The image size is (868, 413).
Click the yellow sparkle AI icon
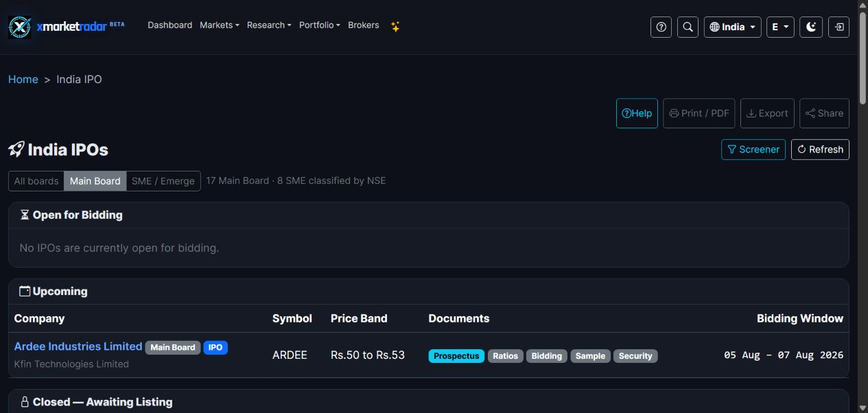click(395, 27)
